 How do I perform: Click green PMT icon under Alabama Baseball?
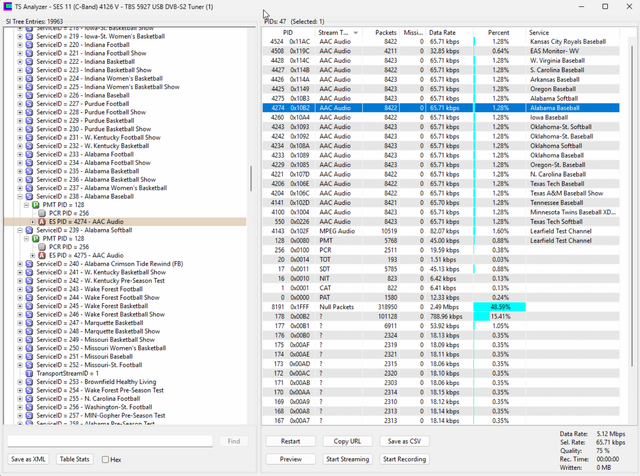[36, 205]
